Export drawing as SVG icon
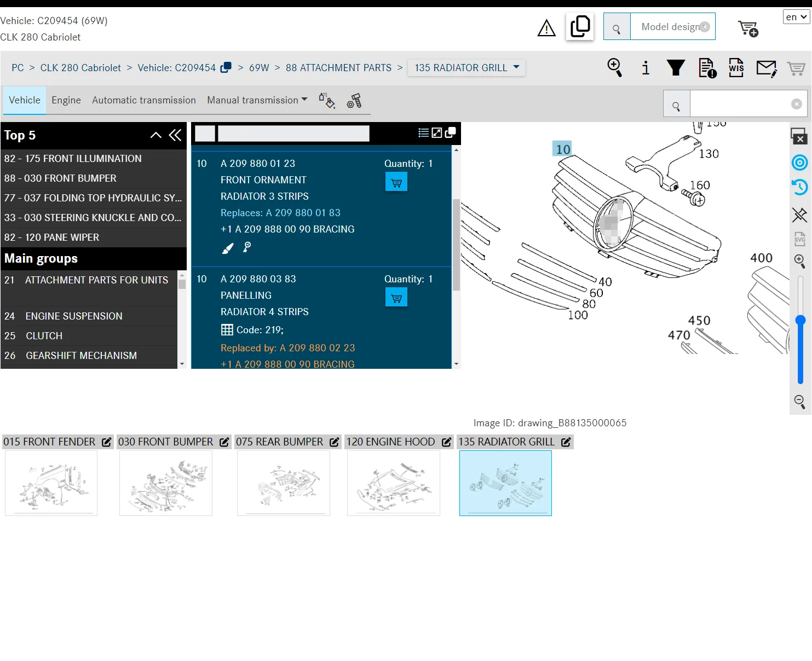Viewport: 812px width, 661px height. 800,239
